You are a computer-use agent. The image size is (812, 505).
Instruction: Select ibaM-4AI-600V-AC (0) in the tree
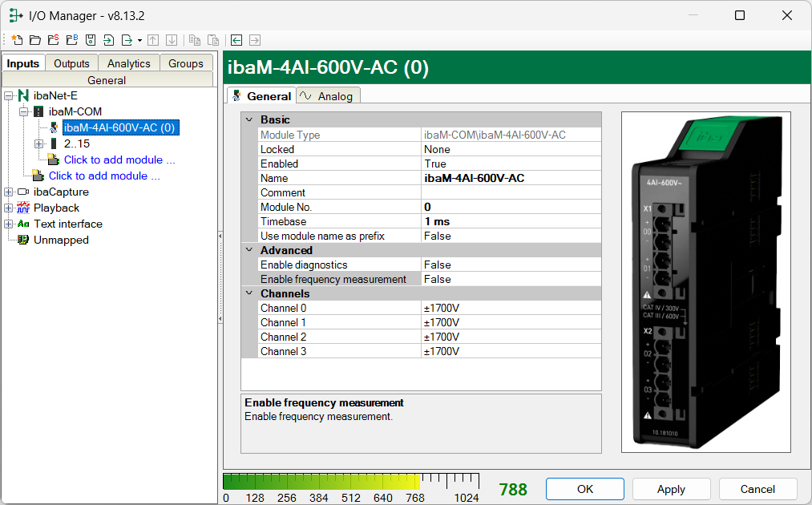point(121,127)
